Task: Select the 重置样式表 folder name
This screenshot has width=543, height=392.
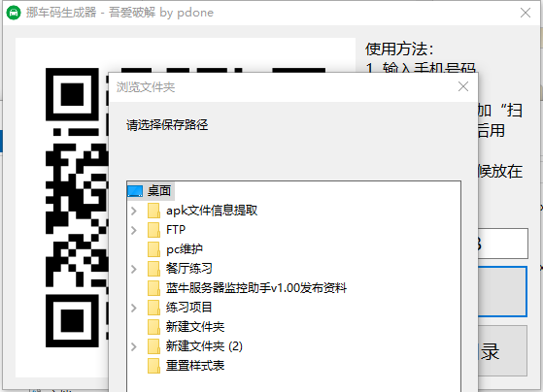Action: (195, 366)
